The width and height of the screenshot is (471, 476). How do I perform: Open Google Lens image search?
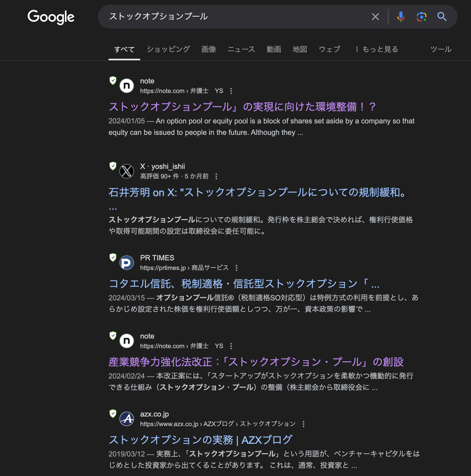[x=421, y=17]
